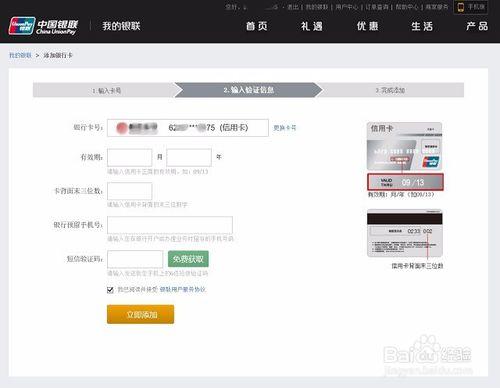Screen dimensions: 500x388
Task: Click the green 免费获取 button
Action: [188, 259]
